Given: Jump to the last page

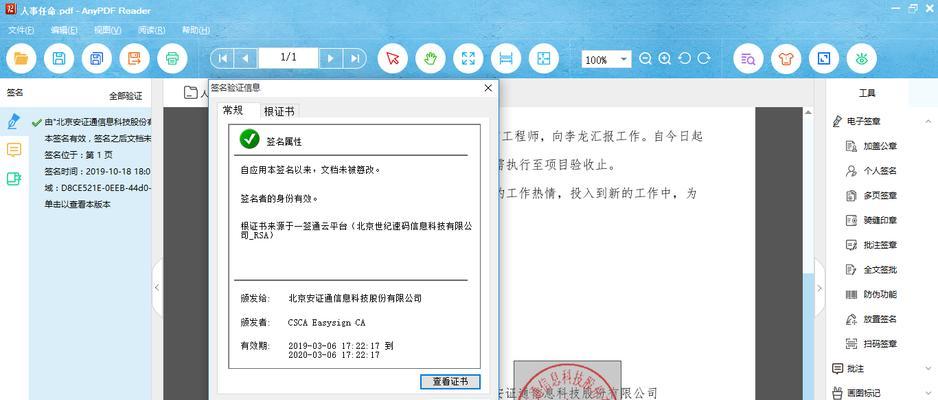Looking at the screenshot, I should (x=354, y=58).
